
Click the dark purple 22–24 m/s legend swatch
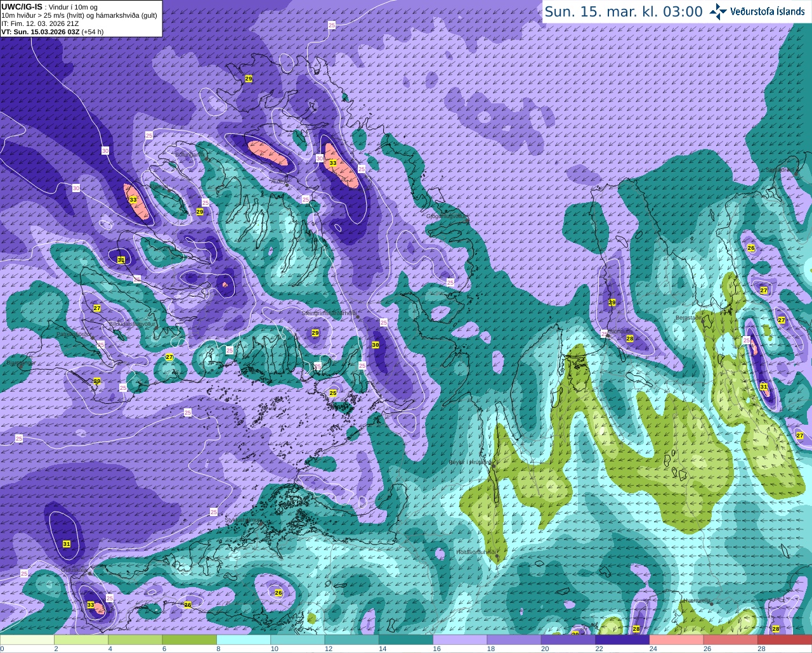(x=622, y=639)
